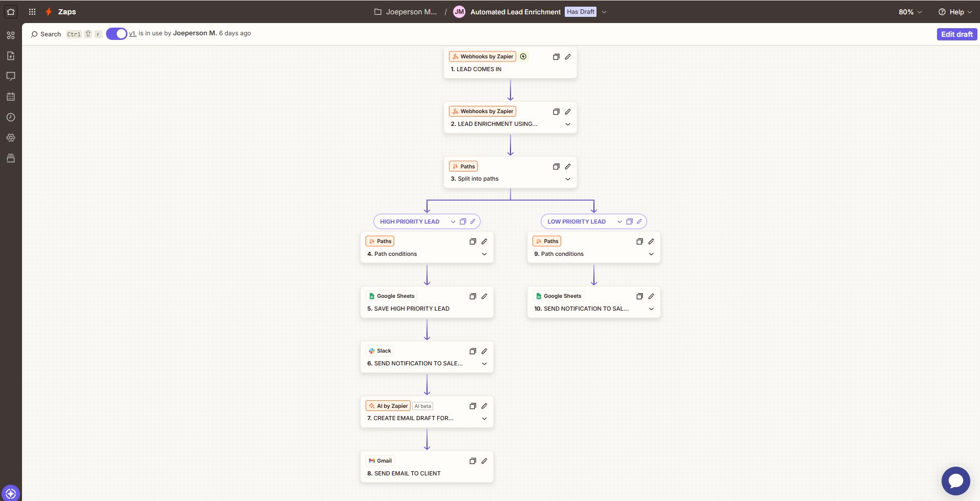The height and width of the screenshot is (501, 980).
Task: Expand Slack step 6 chevron
Action: (x=484, y=364)
